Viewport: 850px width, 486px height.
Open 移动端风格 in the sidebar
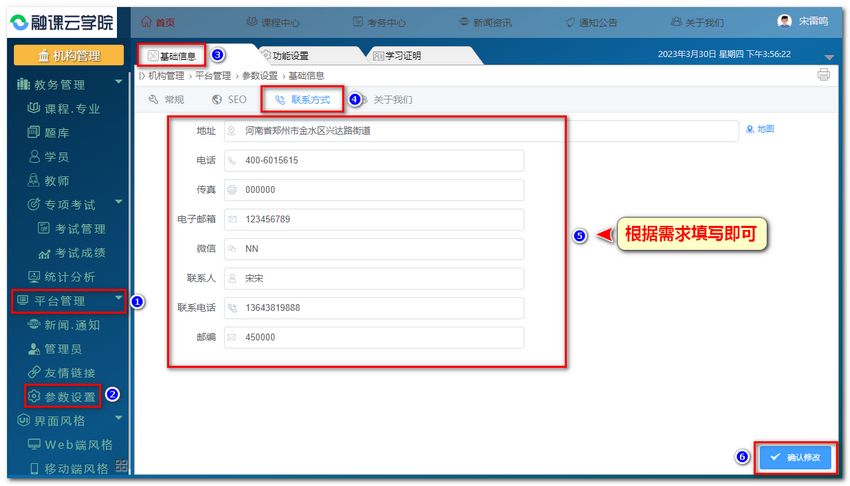[x=76, y=469]
